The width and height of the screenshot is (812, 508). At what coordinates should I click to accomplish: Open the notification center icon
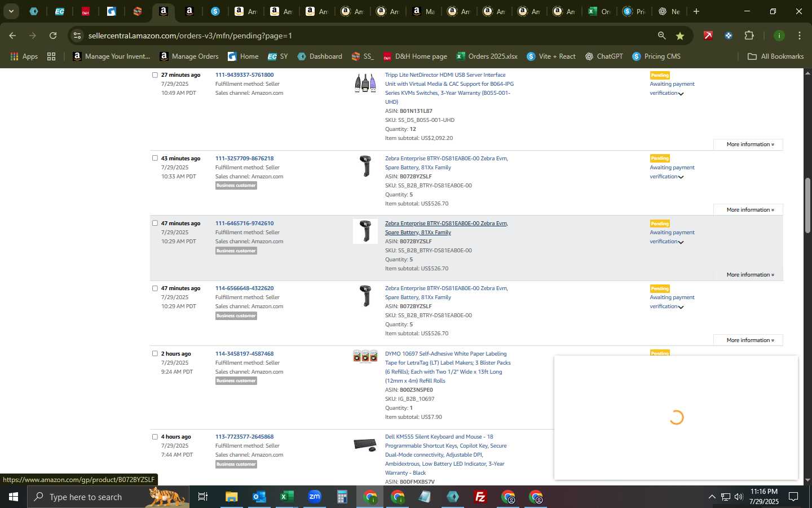pos(793,497)
